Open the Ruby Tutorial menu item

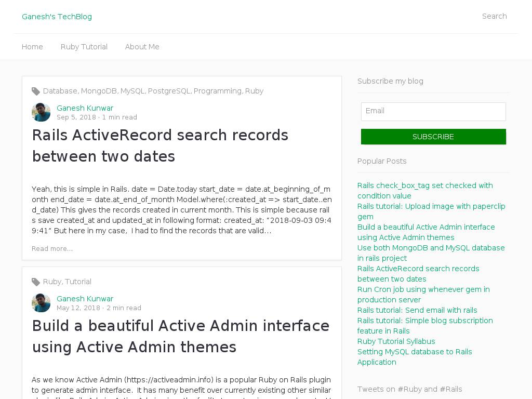pos(84,47)
